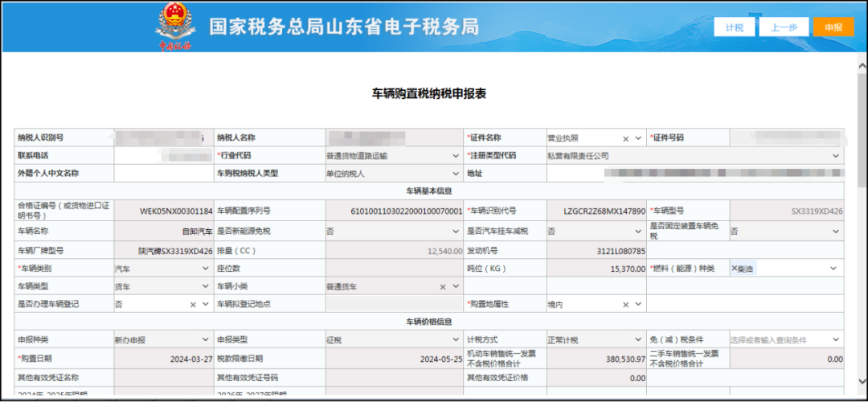
Task: Click the scrollbar up arrow
Action: (862, 65)
